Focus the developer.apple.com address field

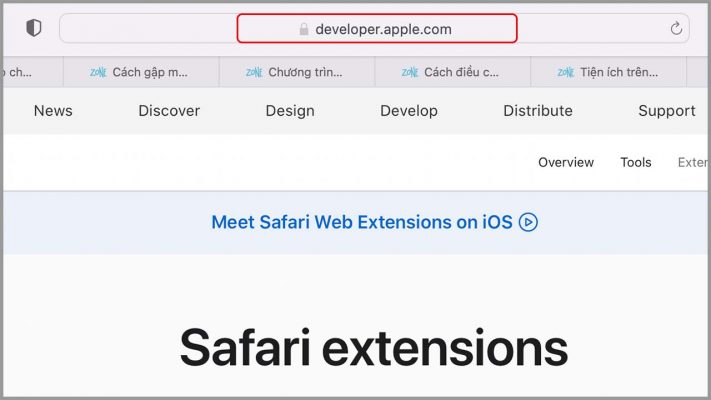383,29
